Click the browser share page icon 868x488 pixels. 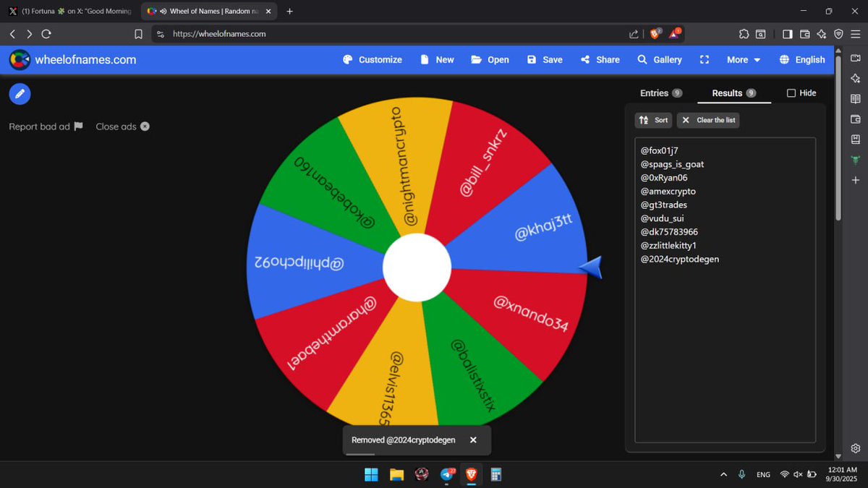coord(634,34)
